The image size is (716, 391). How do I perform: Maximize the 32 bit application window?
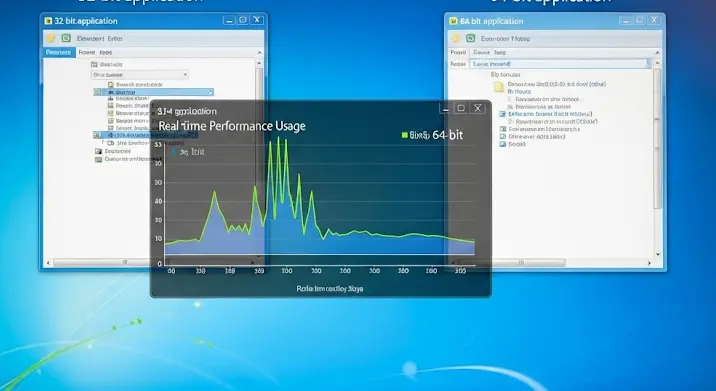click(x=243, y=20)
